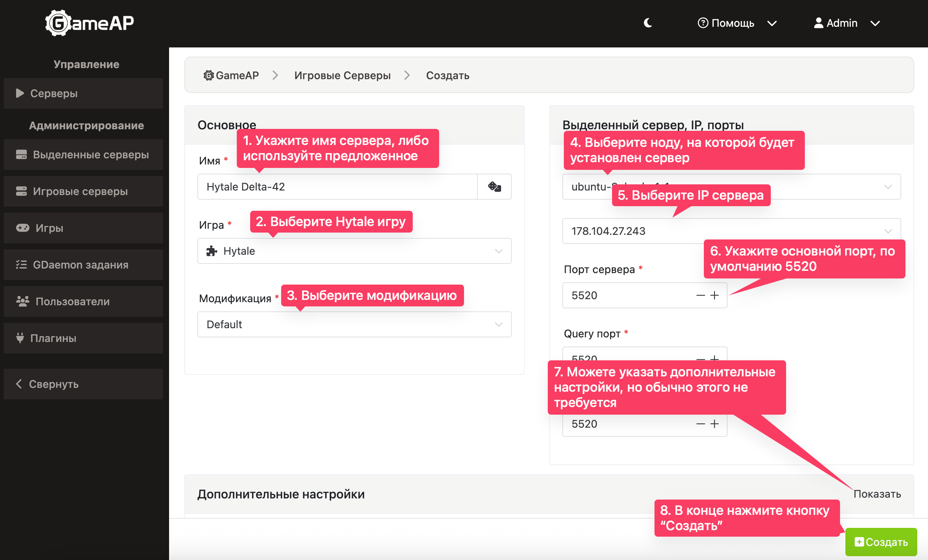Click the dice icon to randomize the server name

click(494, 187)
